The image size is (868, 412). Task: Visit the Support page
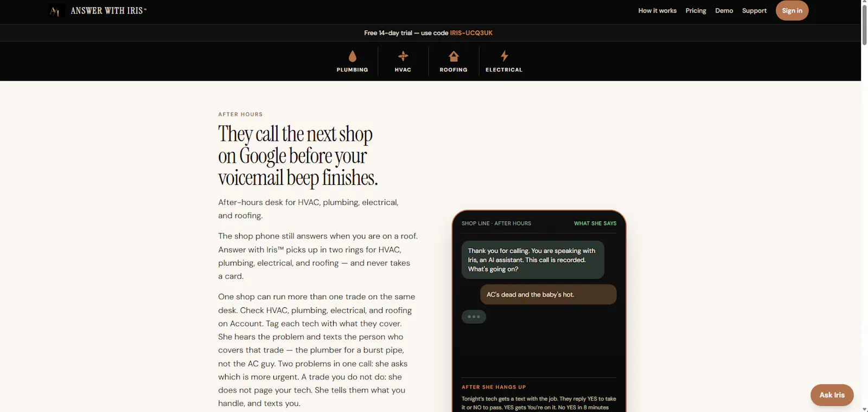[x=754, y=11]
